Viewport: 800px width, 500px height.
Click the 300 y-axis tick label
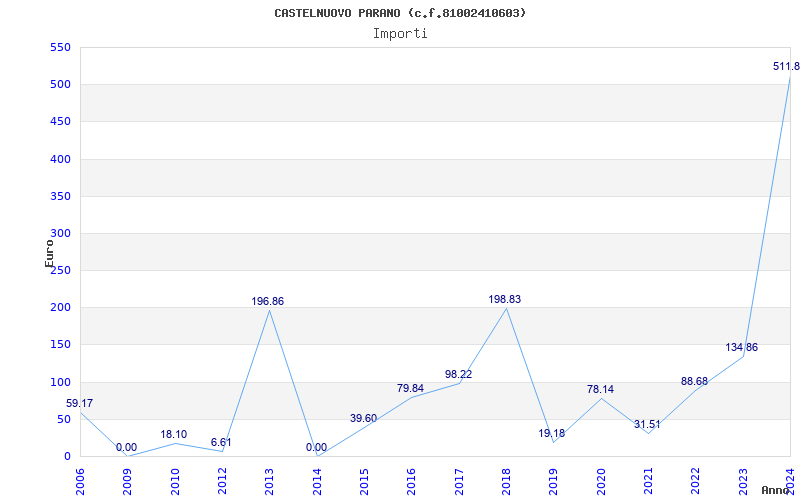coord(60,234)
